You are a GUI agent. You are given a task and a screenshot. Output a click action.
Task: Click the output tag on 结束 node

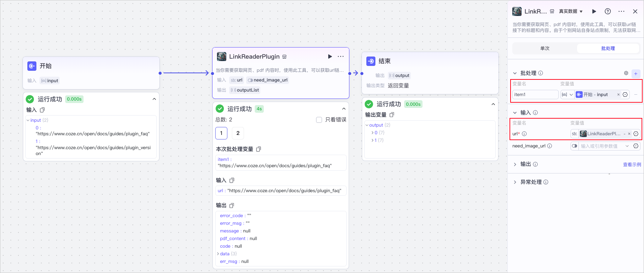coord(399,76)
